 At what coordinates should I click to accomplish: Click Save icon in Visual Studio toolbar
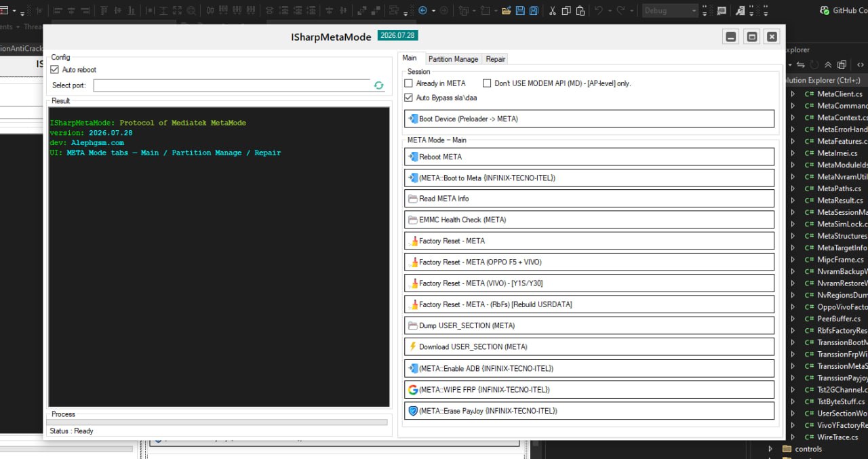(x=520, y=11)
